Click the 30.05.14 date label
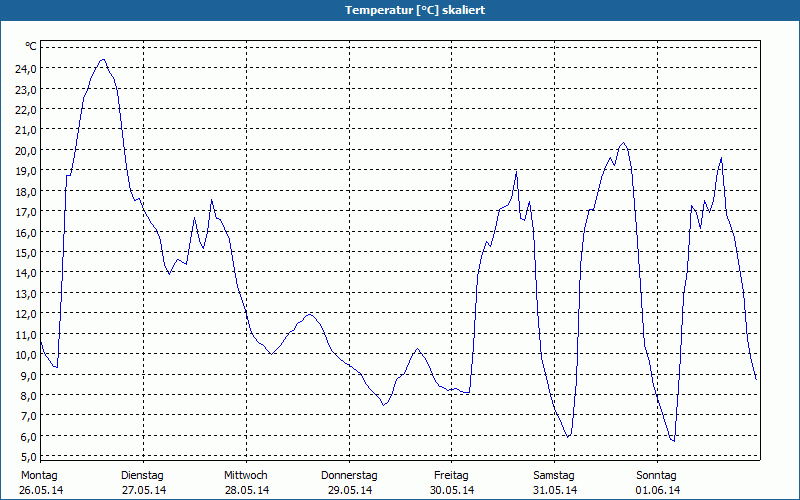Screen dimensions: 800x500 tap(452, 490)
